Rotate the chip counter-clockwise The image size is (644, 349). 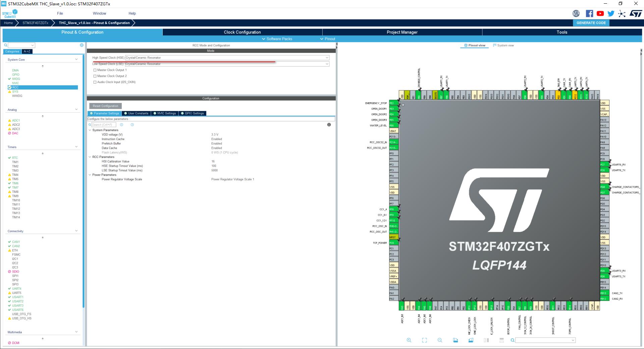point(471,340)
